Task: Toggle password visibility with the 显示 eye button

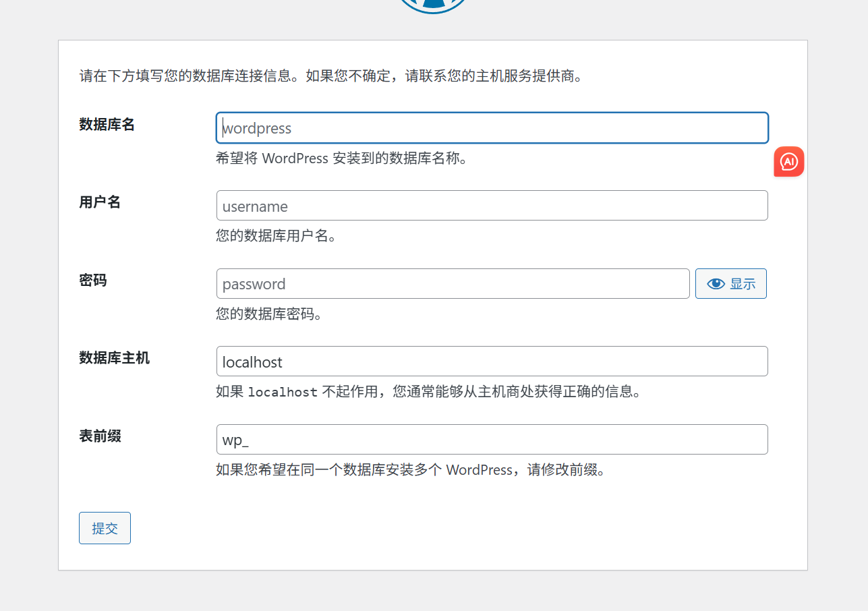Action: (730, 284)
